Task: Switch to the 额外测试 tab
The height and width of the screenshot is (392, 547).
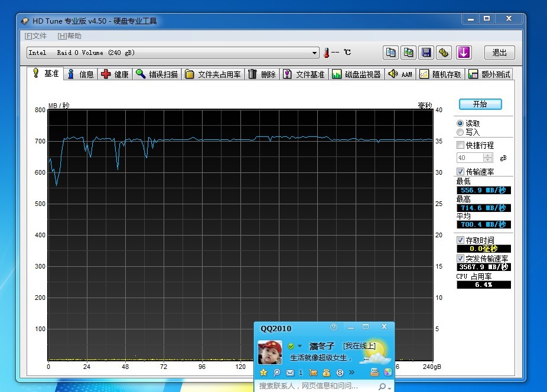Action: (x=489, y=74)
